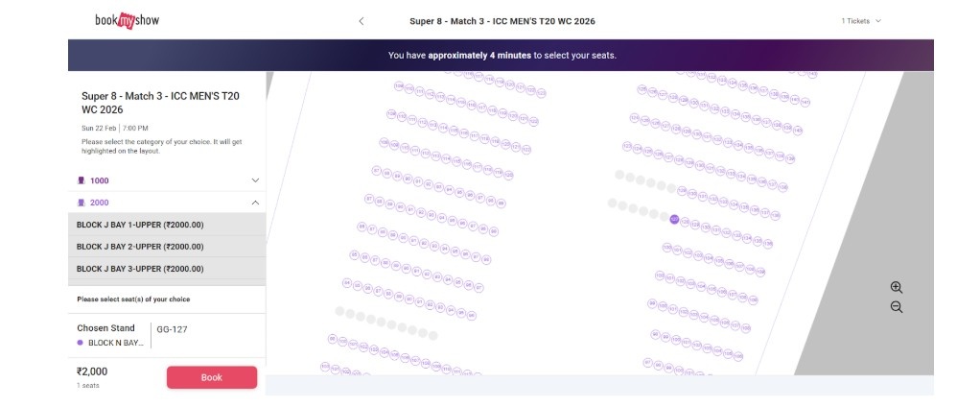Select BLOCK J BAY 1-UPPER stand
The image size is (980, 407).
click(140, 225)
